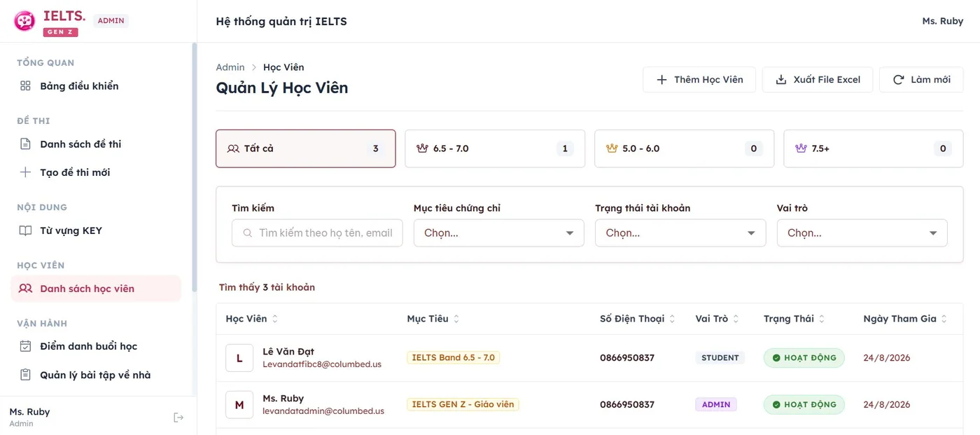The width and height of the screenshot is (980, 435).
Task: Open Danh sách đề thi menu item
Action: 96,144
